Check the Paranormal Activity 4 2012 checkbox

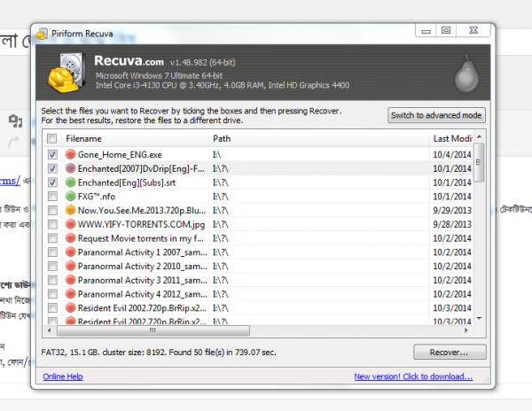[x=52, y=294]
